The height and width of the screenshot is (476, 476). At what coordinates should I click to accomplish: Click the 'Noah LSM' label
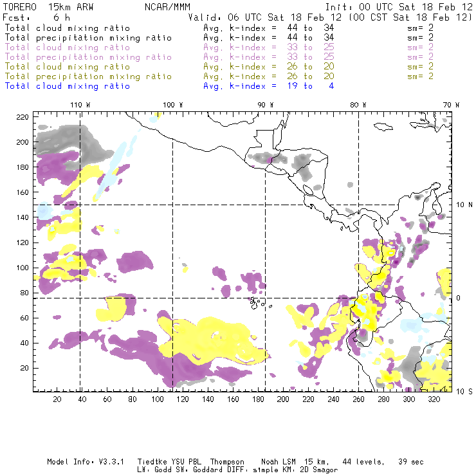point(279,462)
